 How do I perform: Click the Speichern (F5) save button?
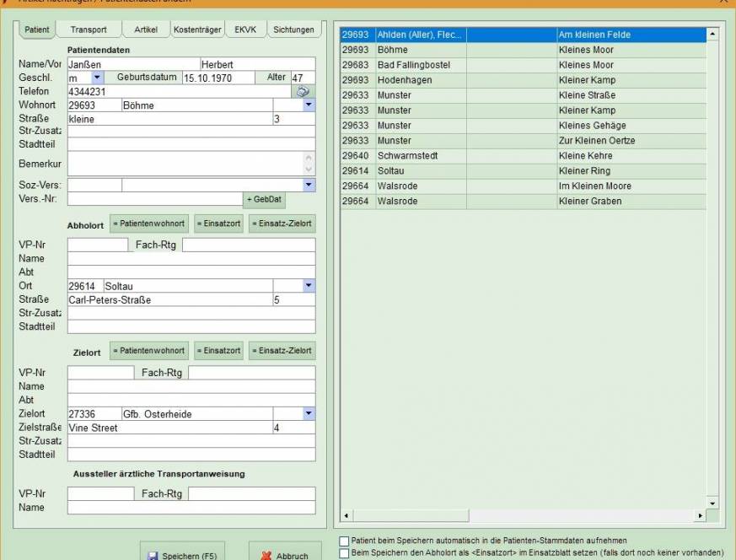pyautogui.click(x=181, y=554)
